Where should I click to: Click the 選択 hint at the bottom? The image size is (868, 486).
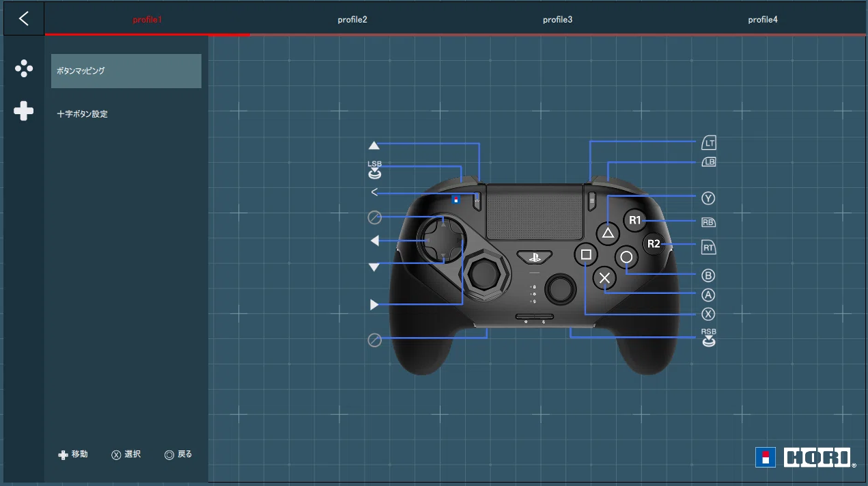pos(126,455)
